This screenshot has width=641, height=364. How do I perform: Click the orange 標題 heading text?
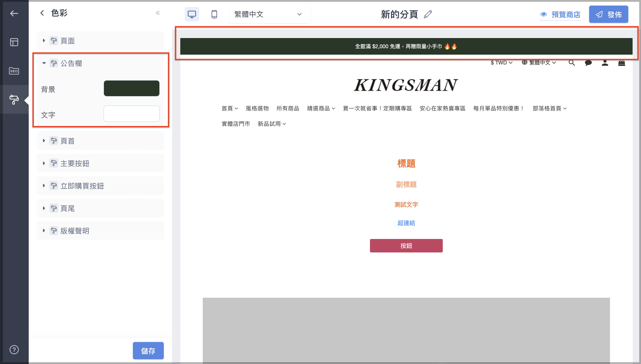[406, 164]
